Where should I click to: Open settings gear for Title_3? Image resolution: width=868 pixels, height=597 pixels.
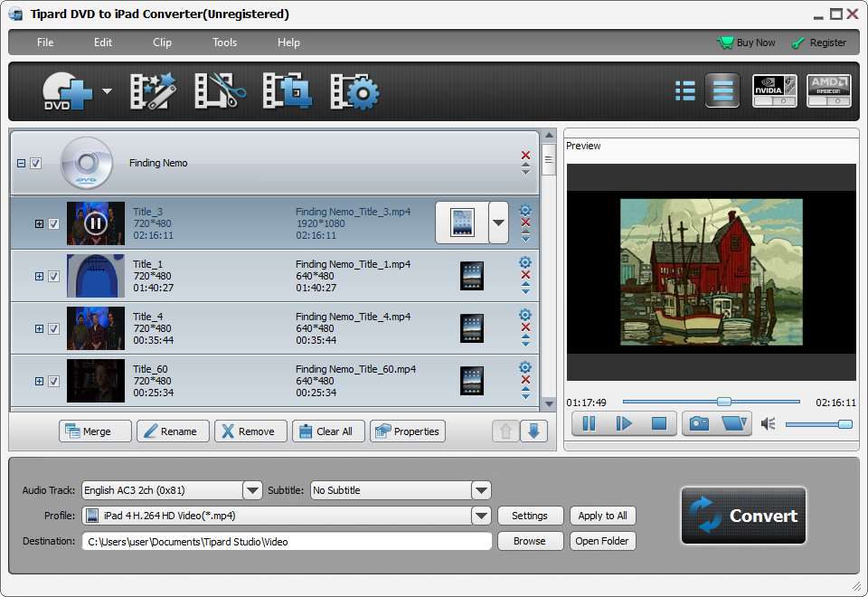click(x=525, y=211)
